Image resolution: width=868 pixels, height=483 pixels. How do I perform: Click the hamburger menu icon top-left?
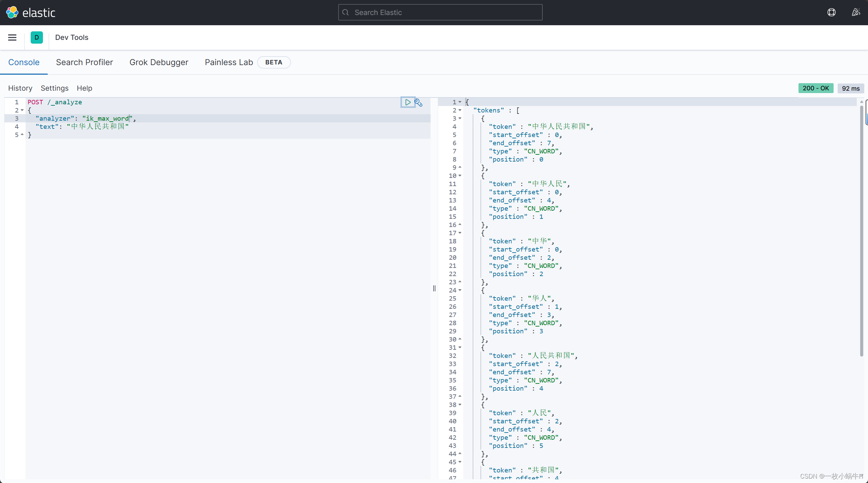pyautogui.click(x=12, y=37)
